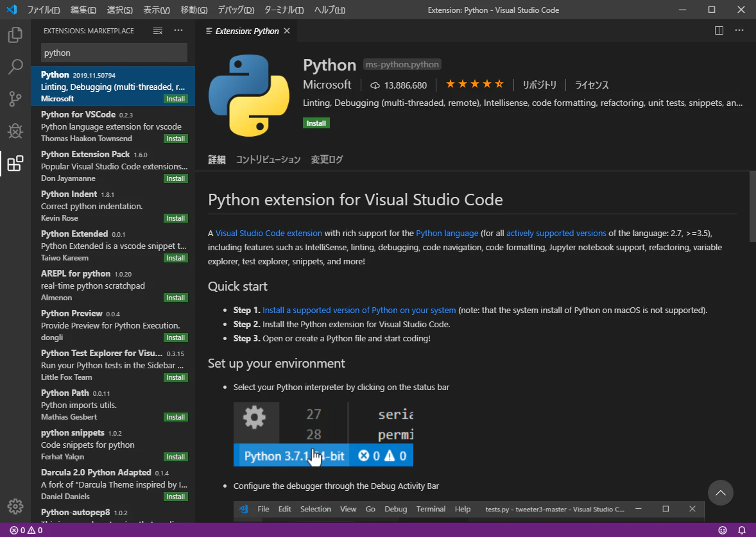The height and width of the screenshot is (537, 756).
Task: Open the Manage gear at bottom left
Action: [15, 506]
